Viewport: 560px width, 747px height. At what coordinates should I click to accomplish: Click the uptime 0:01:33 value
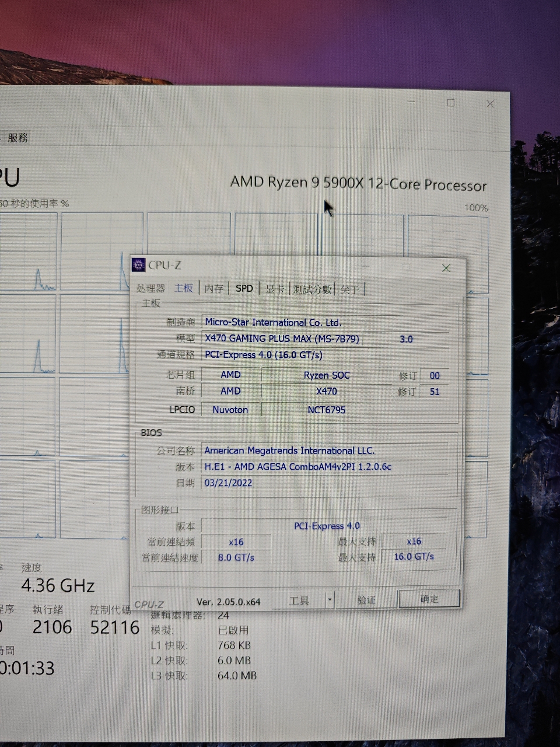click(27, 668)
